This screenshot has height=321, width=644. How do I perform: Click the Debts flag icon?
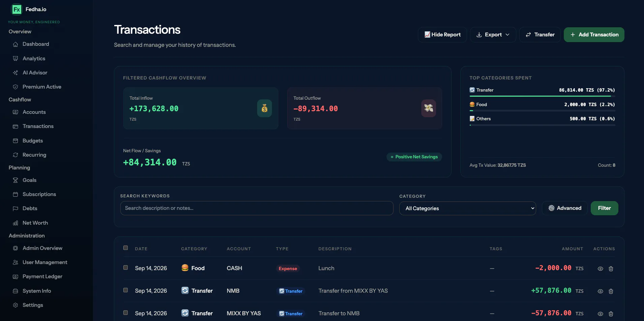[16, 208]
